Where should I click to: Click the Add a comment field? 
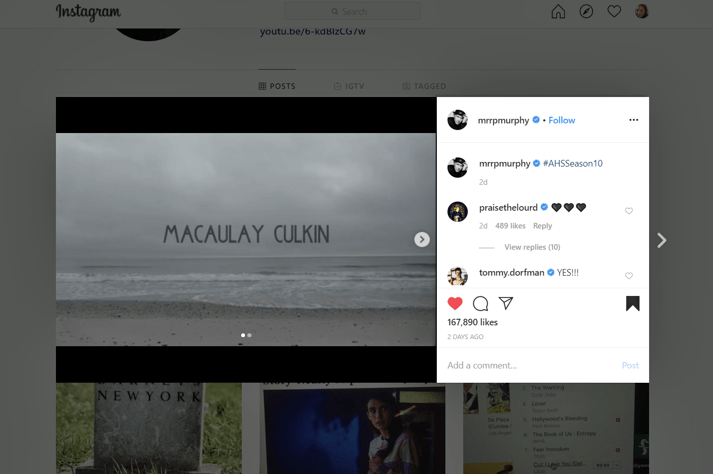[530, 365]
